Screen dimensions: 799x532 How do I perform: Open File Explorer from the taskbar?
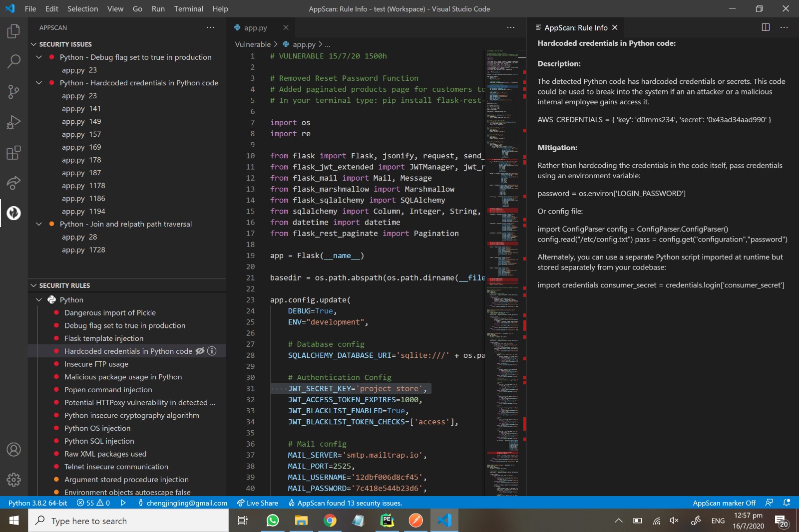(301, 521)
